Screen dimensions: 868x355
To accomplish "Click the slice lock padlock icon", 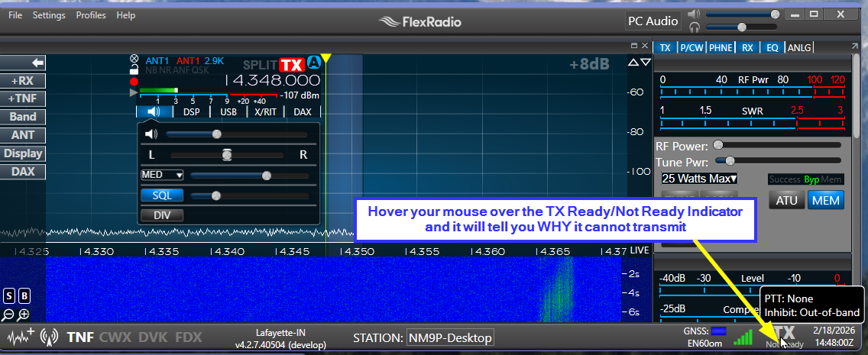I will (134, 69).
